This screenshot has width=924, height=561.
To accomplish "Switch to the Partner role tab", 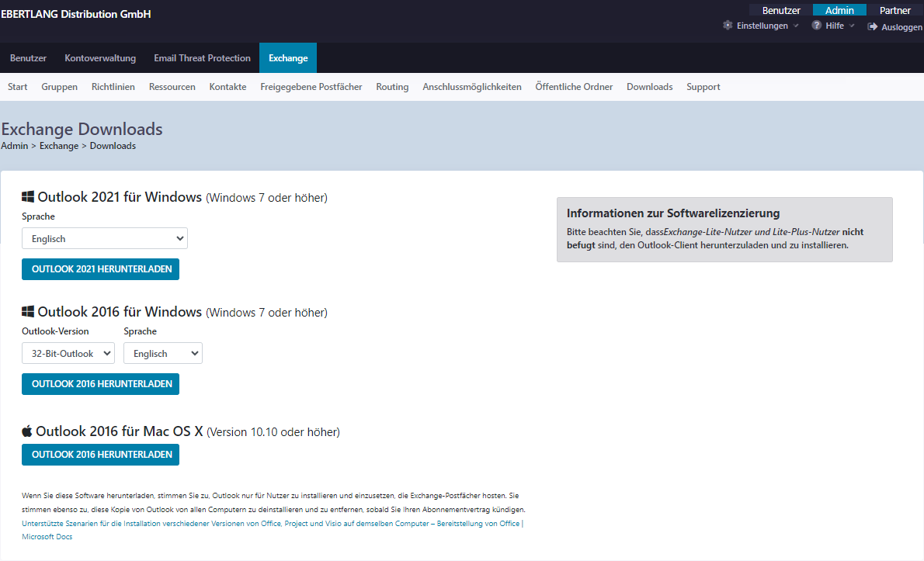I will point(894,10).
